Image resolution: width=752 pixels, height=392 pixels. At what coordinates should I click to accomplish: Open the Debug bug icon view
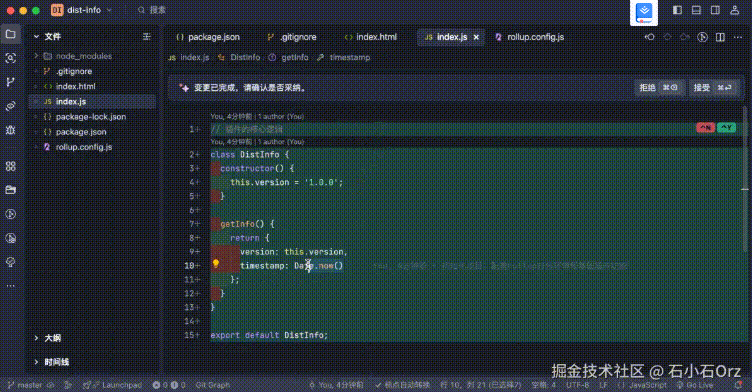11,130
